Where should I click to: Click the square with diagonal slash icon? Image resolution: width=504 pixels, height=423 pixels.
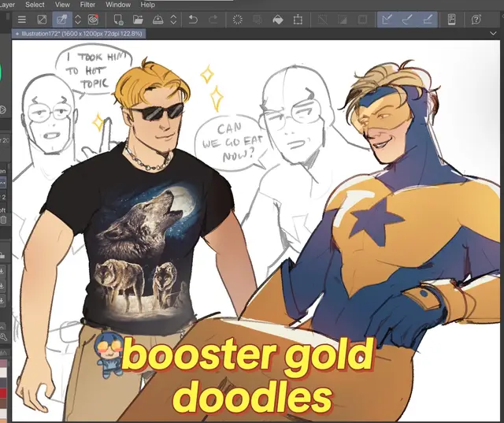[42, 20]
